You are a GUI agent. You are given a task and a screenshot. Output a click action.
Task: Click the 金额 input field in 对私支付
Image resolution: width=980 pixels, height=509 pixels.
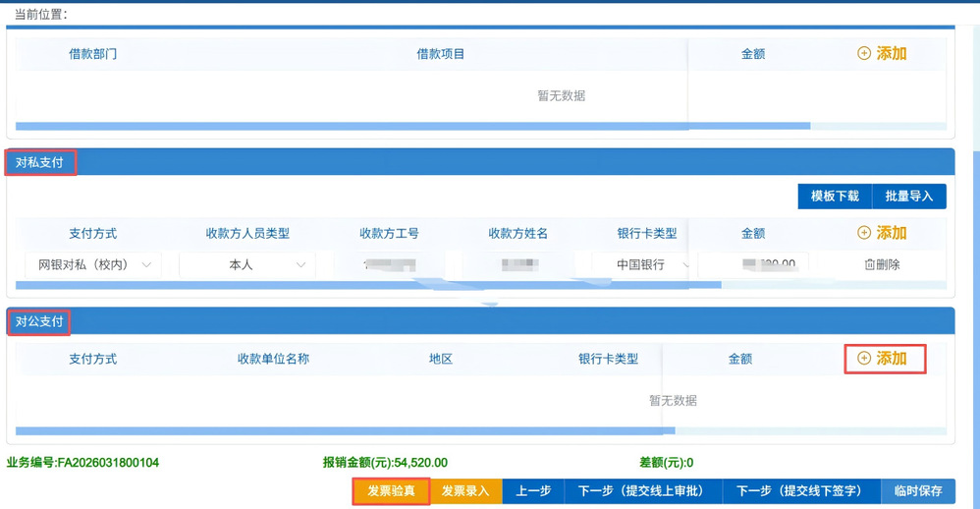point(754,264)
